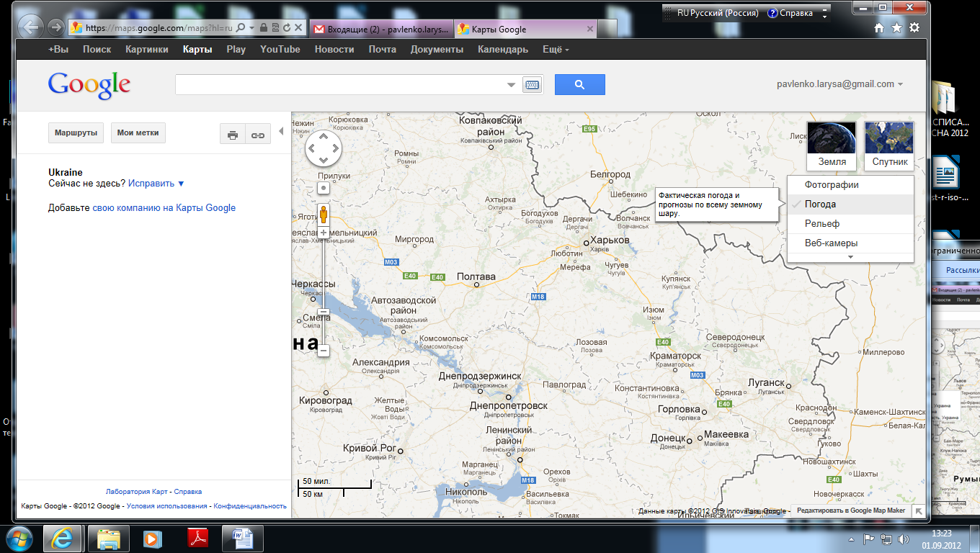Viewport: 980px width, 553px height.
Task: Open account menu for pavlenko.larysa@gmail.com
Action: (840, 84)
